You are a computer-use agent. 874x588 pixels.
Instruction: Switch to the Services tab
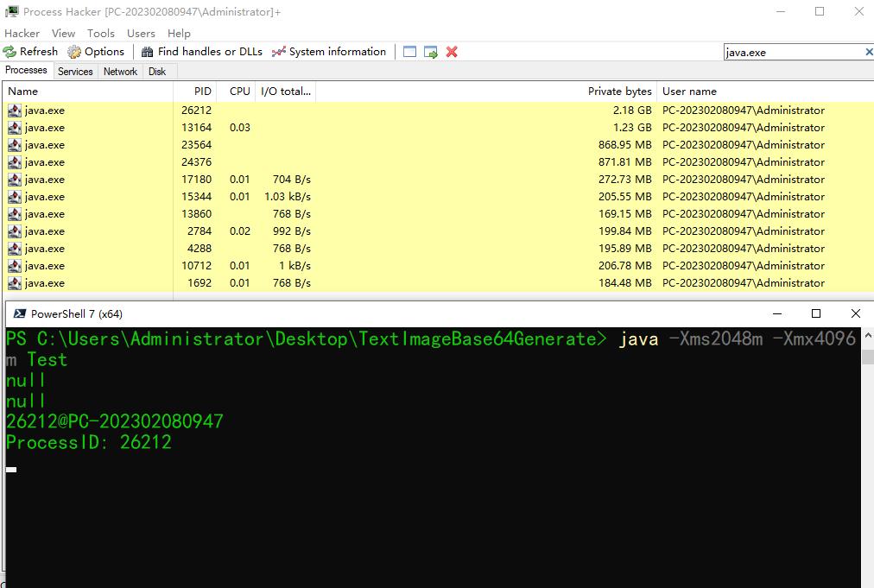[x=75, y=72]
